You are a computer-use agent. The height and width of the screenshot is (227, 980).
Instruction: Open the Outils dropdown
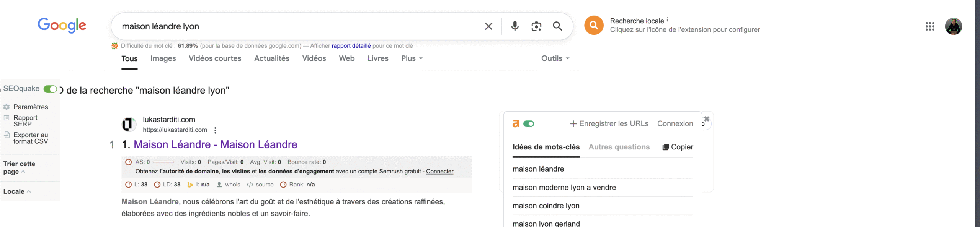pos(555,58)
